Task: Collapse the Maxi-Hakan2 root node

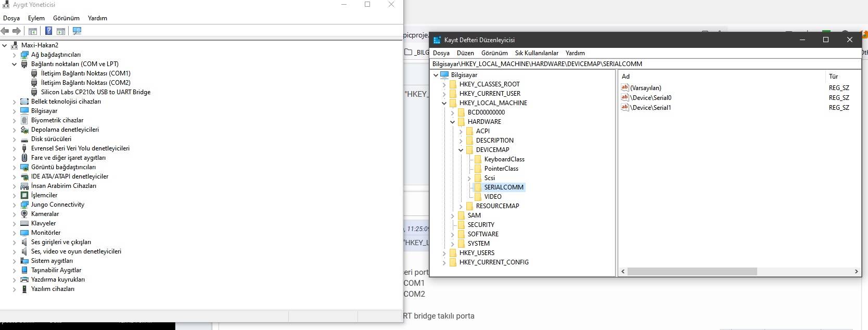Action: pyautogui.click(x=5, y=45)
